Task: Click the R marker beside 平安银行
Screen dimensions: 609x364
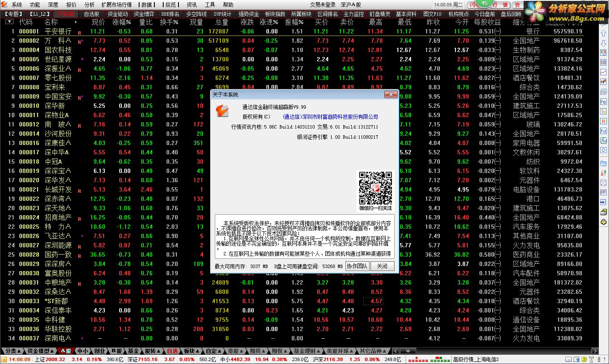Action: coord(80,33)
